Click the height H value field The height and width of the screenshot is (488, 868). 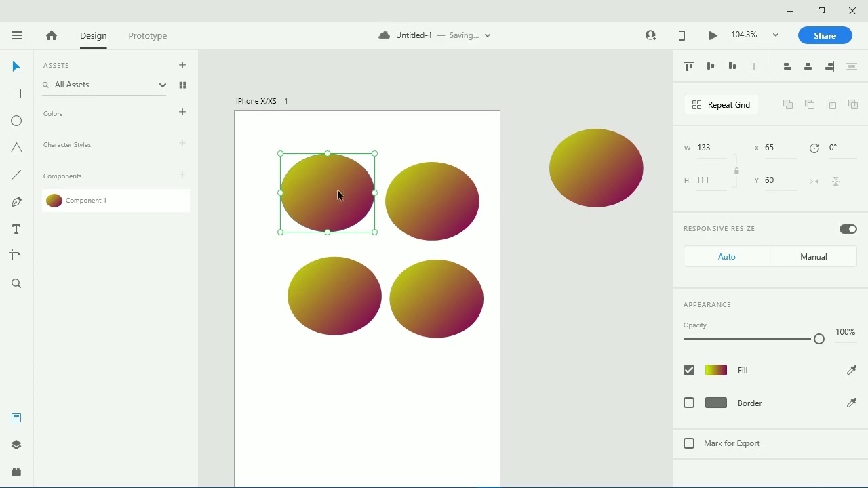712,180
